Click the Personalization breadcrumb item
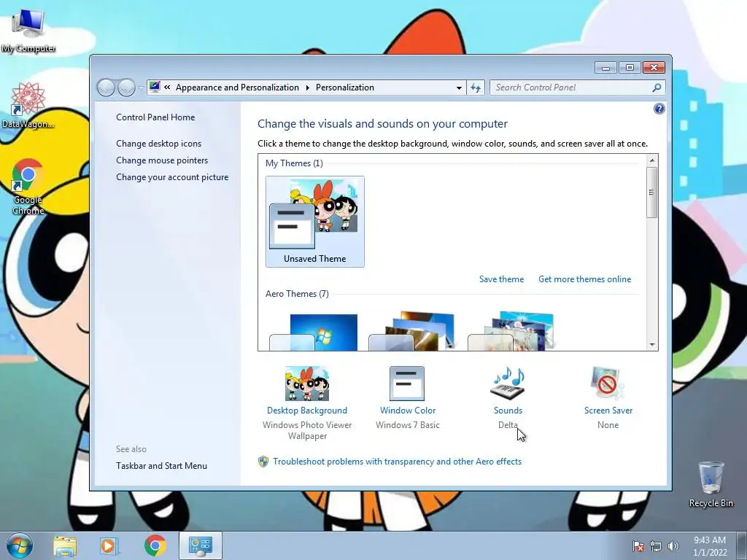Screen dimensions: 747x560 345,87
